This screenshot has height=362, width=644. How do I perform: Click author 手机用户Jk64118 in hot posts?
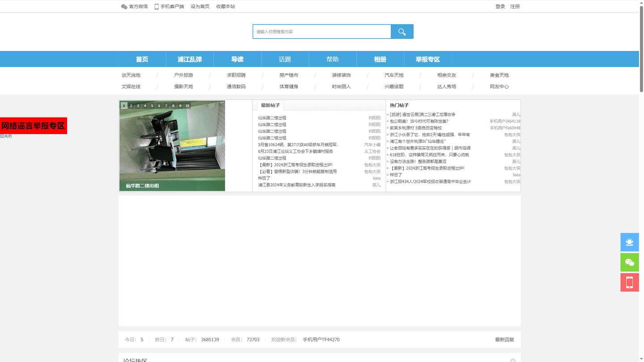505,122
